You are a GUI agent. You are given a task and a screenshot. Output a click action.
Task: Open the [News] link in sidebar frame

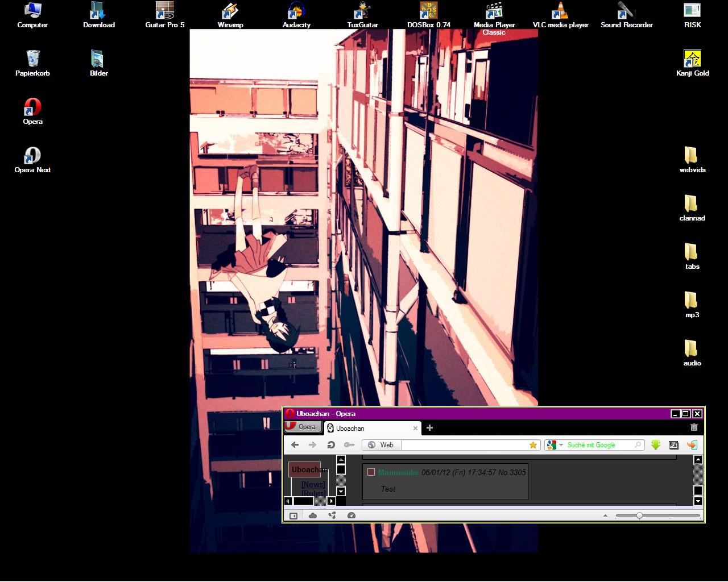(x=313, y=484)
